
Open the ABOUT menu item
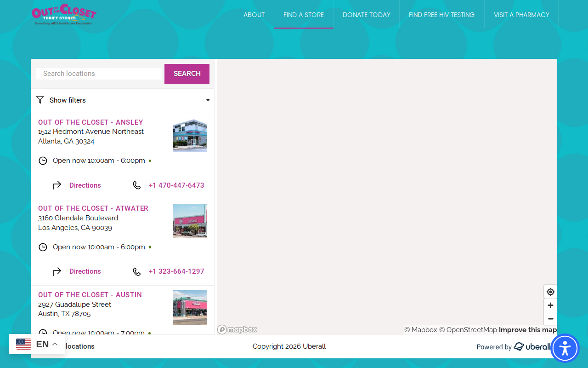pyautogui.click(x=254, y=15)
